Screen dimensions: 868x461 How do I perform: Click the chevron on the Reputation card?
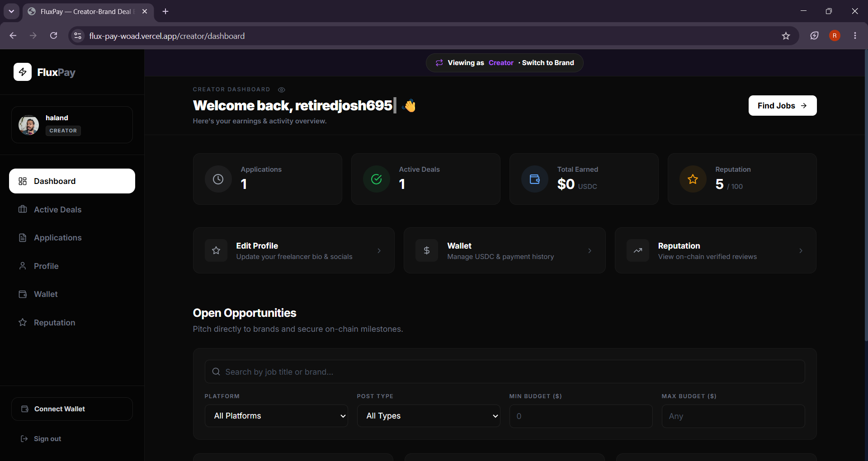(x=801, y=251)
